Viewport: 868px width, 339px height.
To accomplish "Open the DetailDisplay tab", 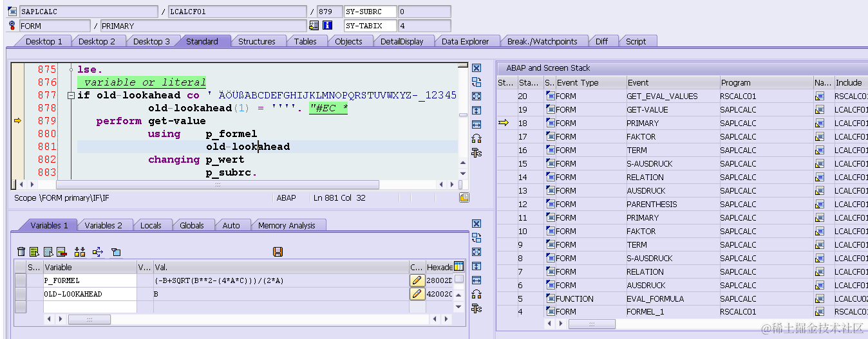I will tap(402, 41).
